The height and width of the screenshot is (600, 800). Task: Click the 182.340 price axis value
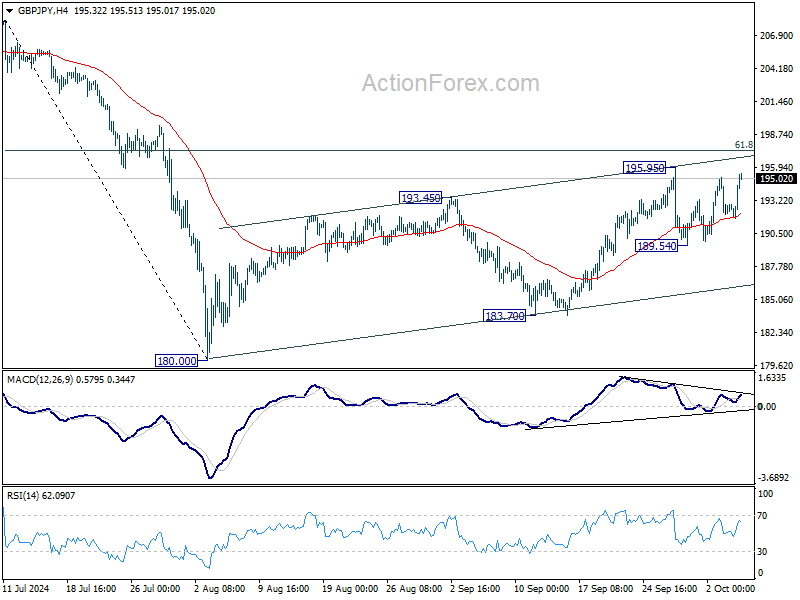[777, 333]
